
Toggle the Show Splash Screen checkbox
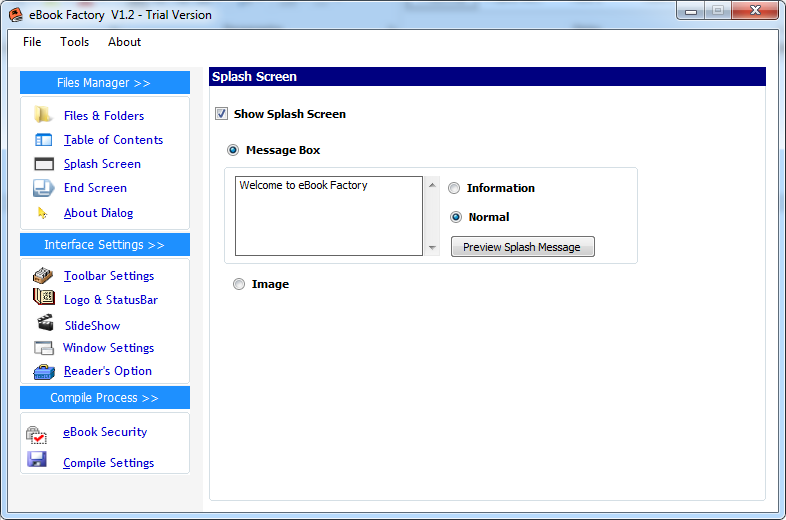click(221, 114)
